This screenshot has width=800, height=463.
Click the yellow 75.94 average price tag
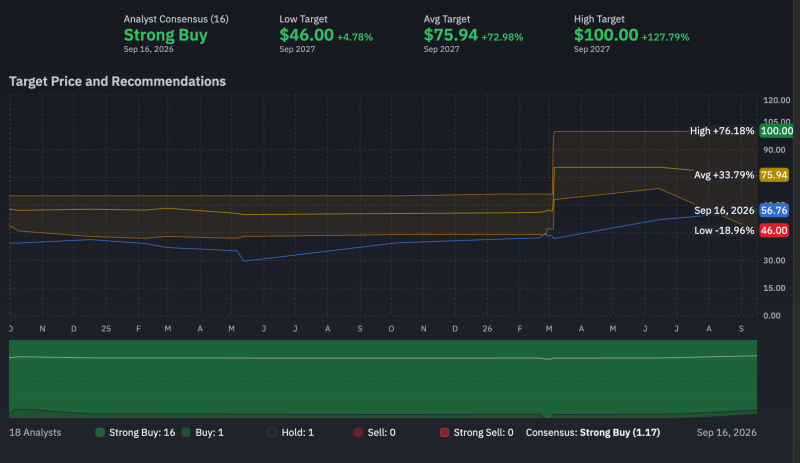[774, 175]
